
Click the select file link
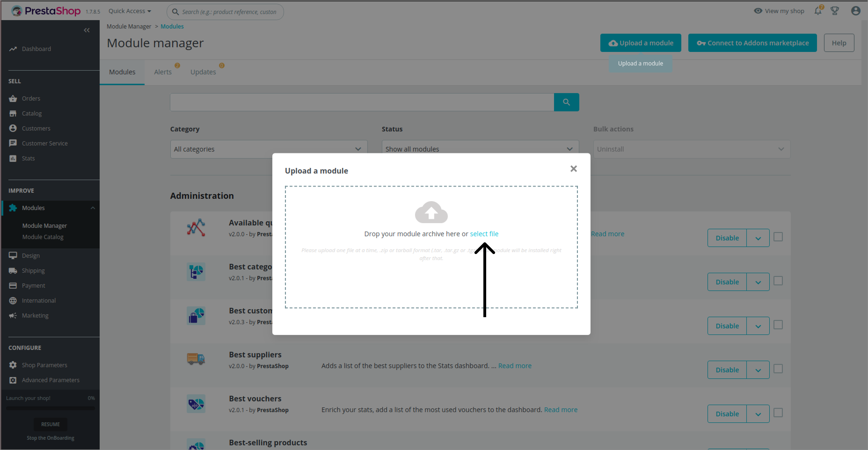[484, 234]
